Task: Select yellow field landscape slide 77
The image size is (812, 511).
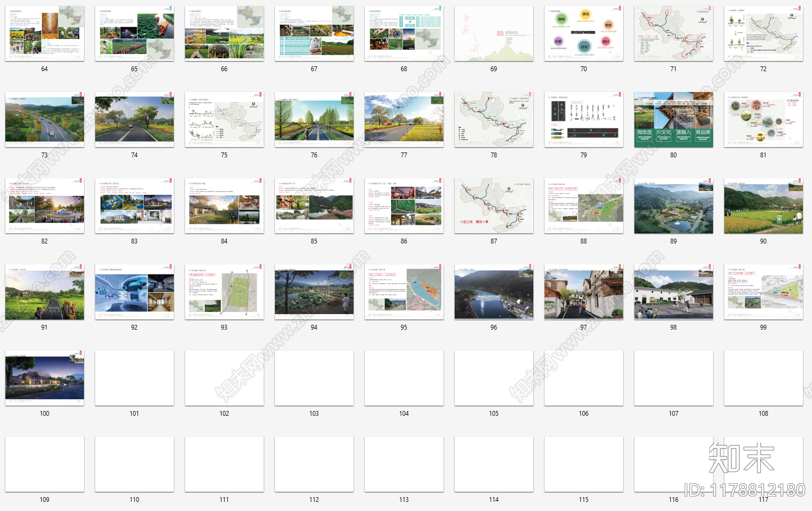Action: [x=404, y=119]
